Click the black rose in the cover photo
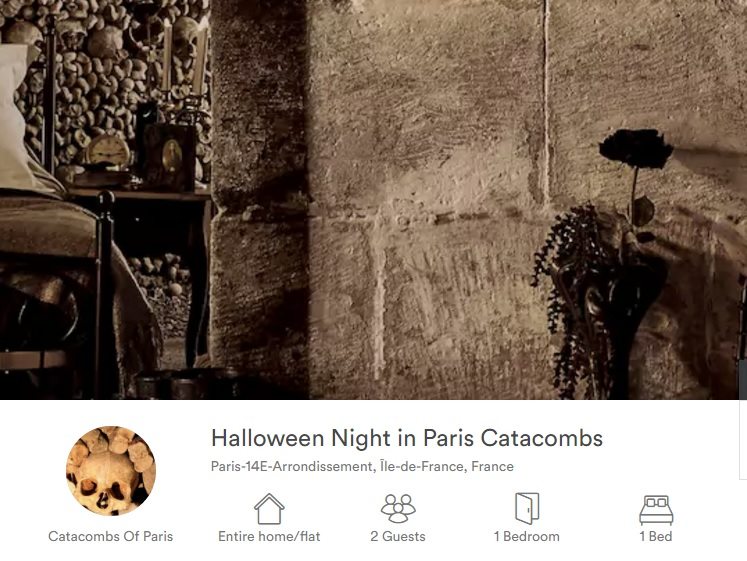The image size is (747, 561). 636,149
